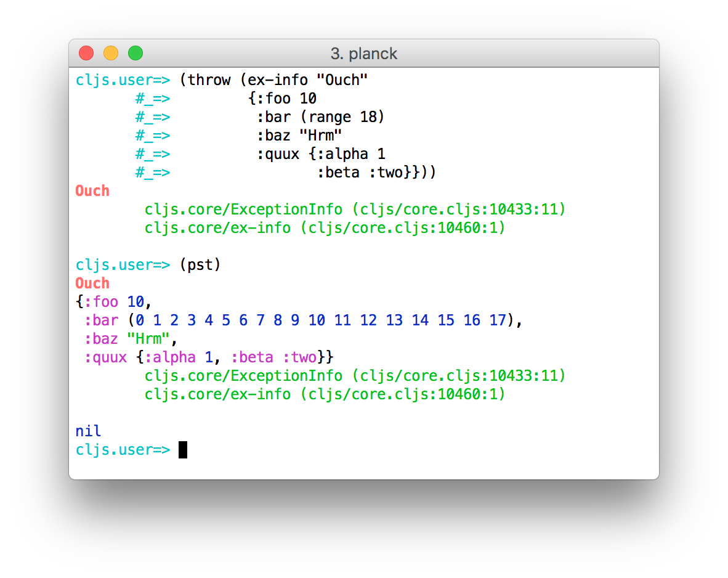
Task: Click the '3. planck' window title
Action: pyautogui.click(x=364, y=54)
